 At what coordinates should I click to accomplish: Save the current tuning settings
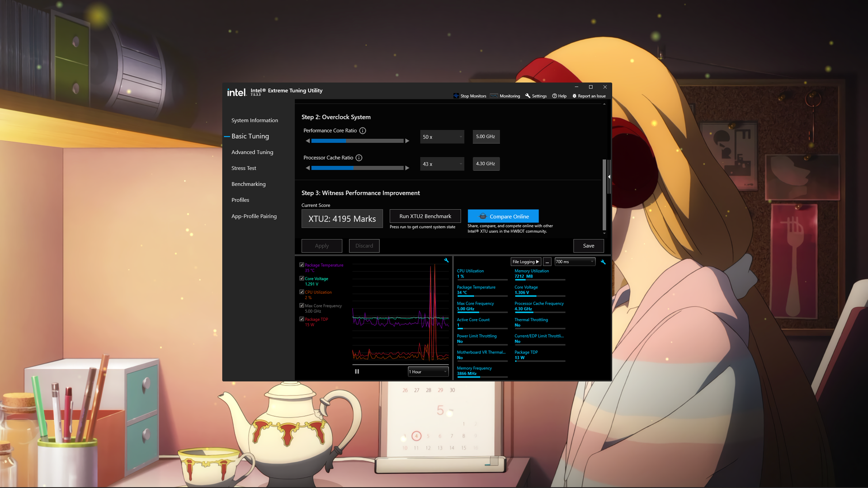click(589, 246)
